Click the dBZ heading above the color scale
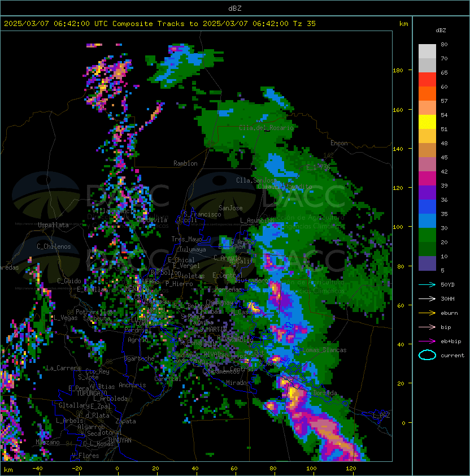This screenshot has width=470, height=476. 441,31
